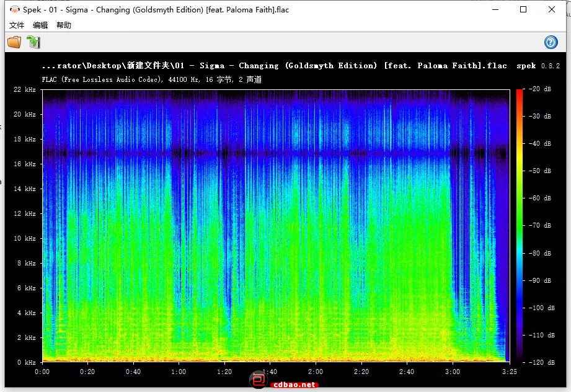This screenshot has width=571, height=392.
Task: Click the 2:20 time axis label
Action: [x=361, y=372]
